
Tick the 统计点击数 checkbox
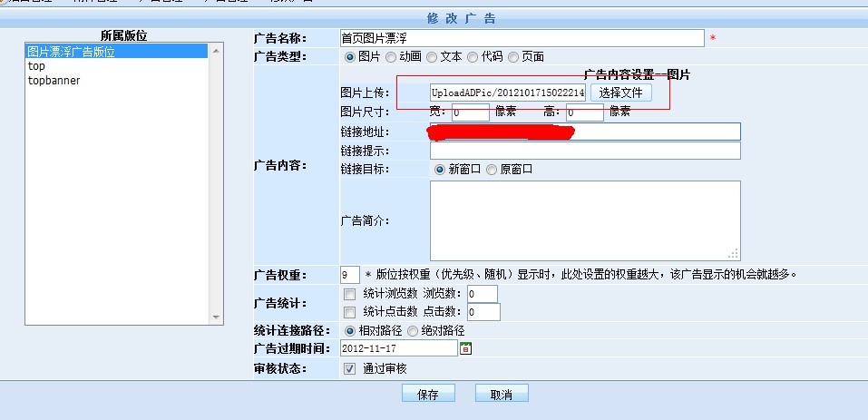click(x=350, y=312)
